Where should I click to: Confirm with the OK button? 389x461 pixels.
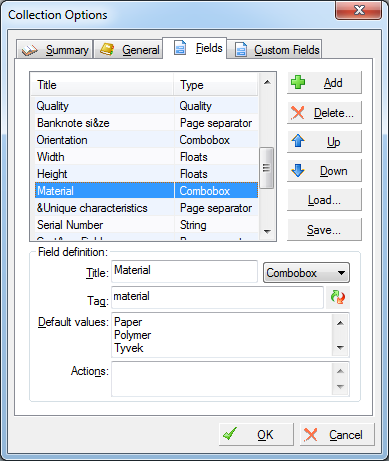point(256,434)
